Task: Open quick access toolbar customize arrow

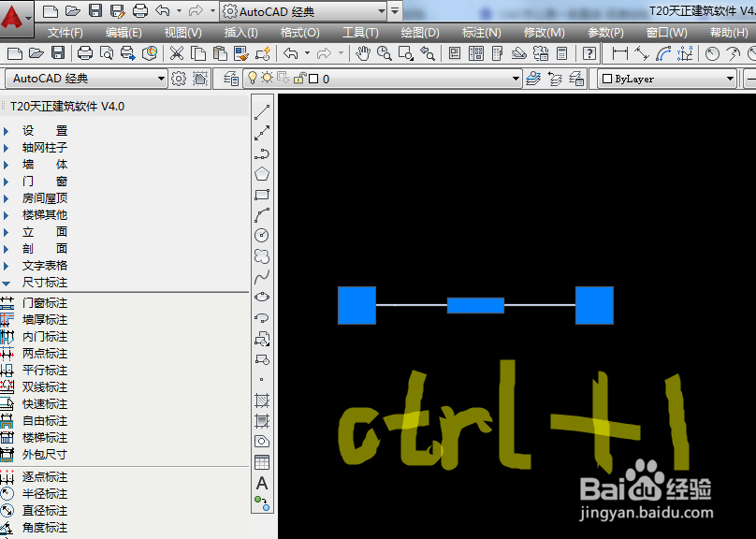Action: 395,11
